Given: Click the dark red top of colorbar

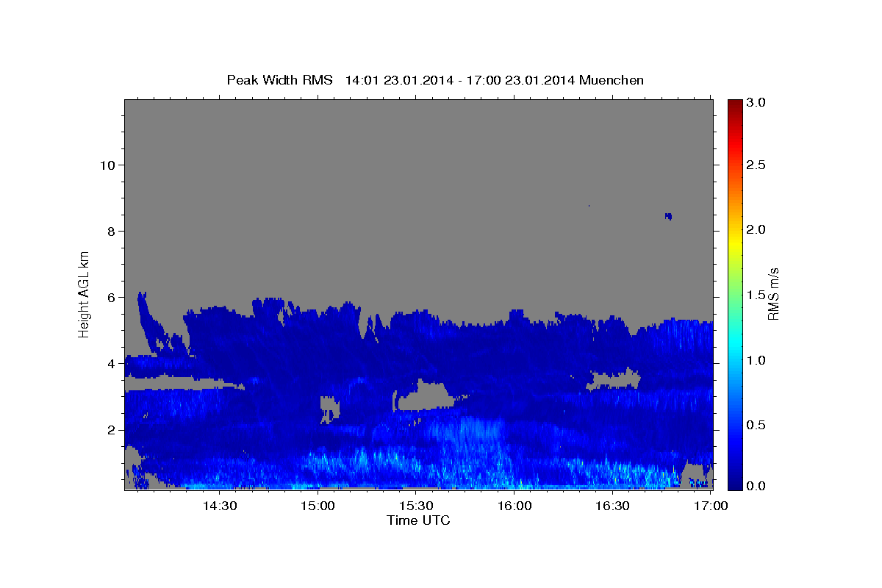Looking at the screenshot, I should coord(734,104).
